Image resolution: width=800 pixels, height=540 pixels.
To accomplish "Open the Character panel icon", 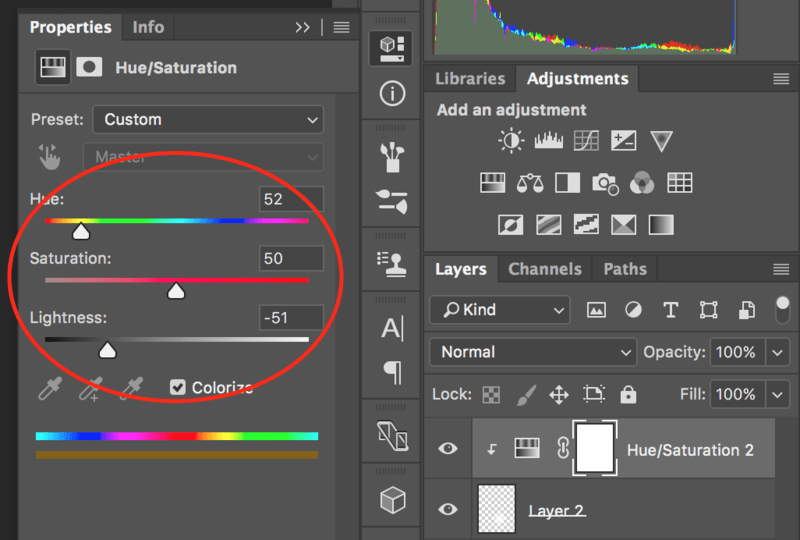I will [392, 328].
